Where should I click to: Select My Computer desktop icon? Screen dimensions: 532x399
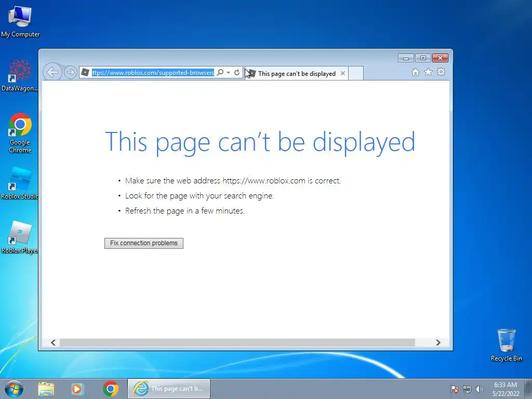(20, 21)
